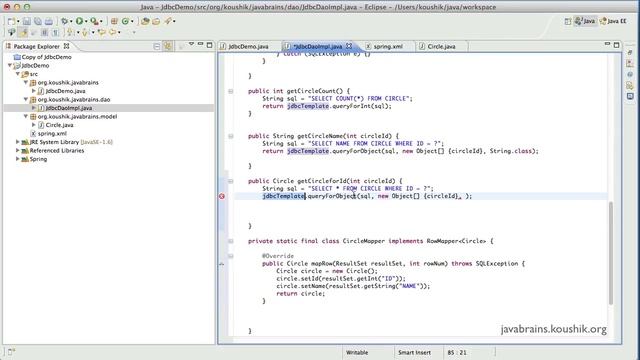This screenshot has height=360, width=640.
Task: Toggle Show Whitespace Characters icon
Action: point(55,32)
